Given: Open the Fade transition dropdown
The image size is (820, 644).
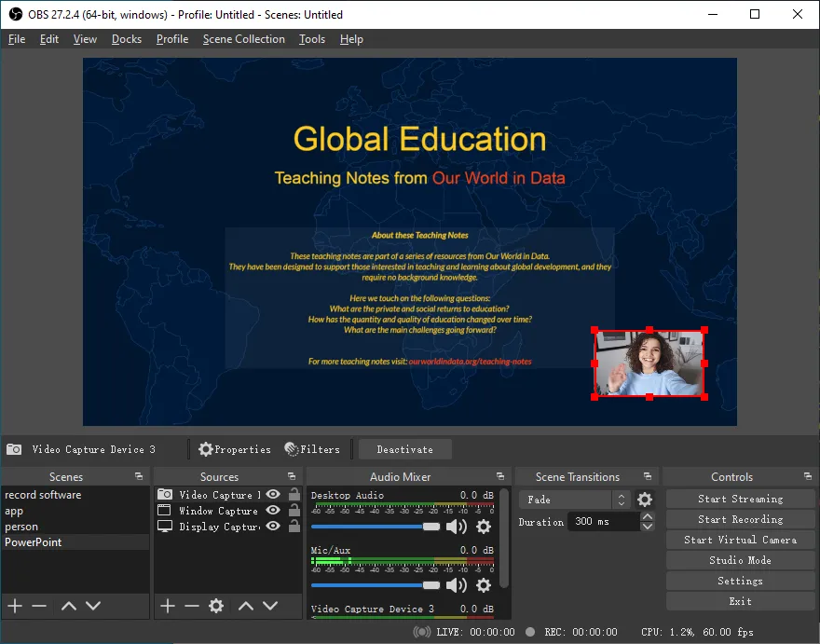Looking at the screenshot, I should (574, 500).
